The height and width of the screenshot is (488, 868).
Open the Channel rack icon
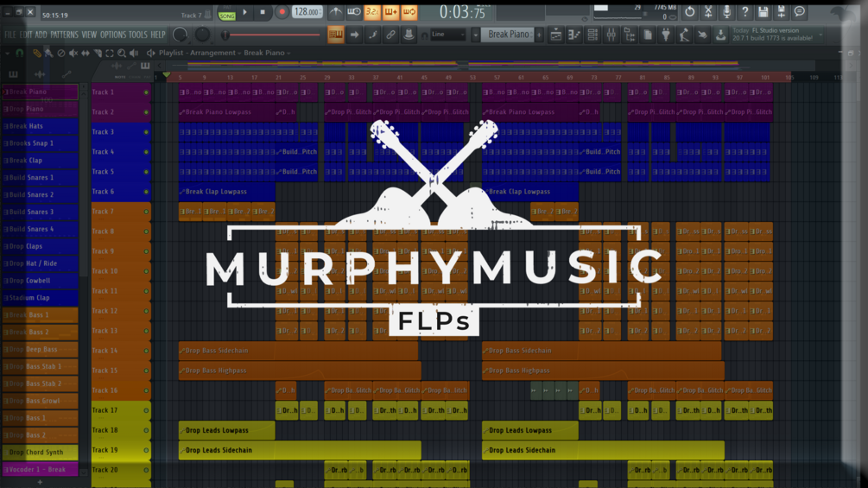click(x=592, y=35)
